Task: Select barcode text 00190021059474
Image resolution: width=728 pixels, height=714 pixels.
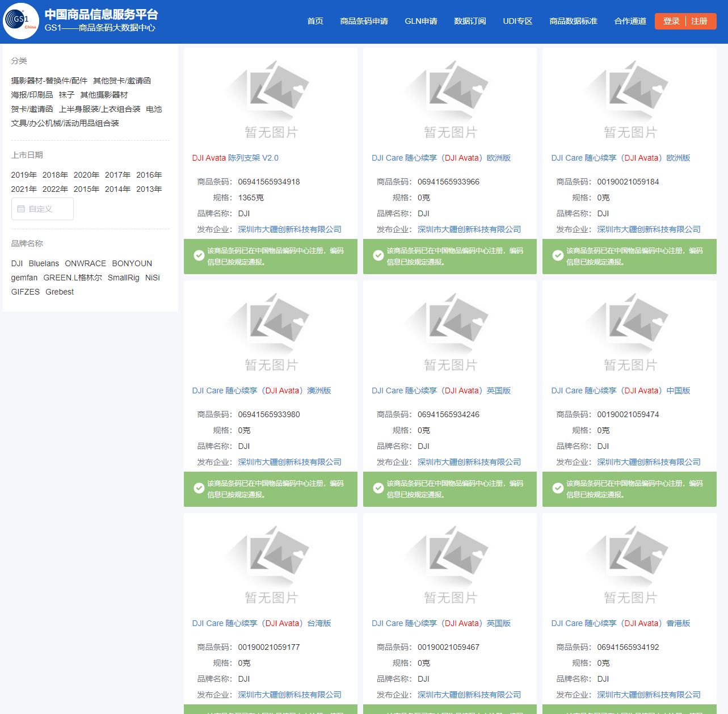Action: coord(628,414)
